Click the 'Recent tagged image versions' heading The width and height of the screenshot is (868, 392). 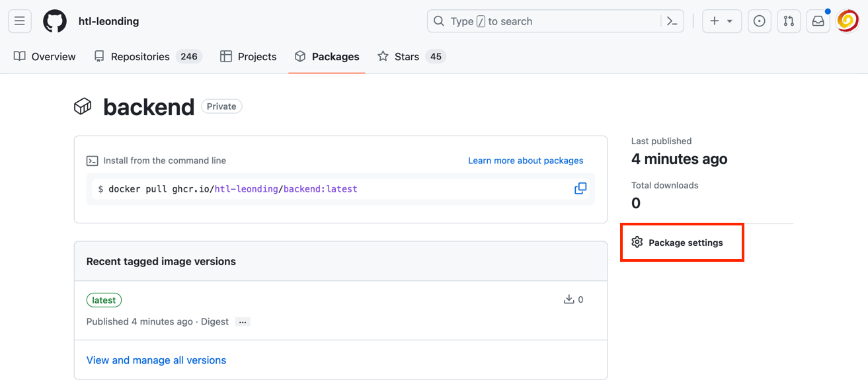tap(161, 262)
